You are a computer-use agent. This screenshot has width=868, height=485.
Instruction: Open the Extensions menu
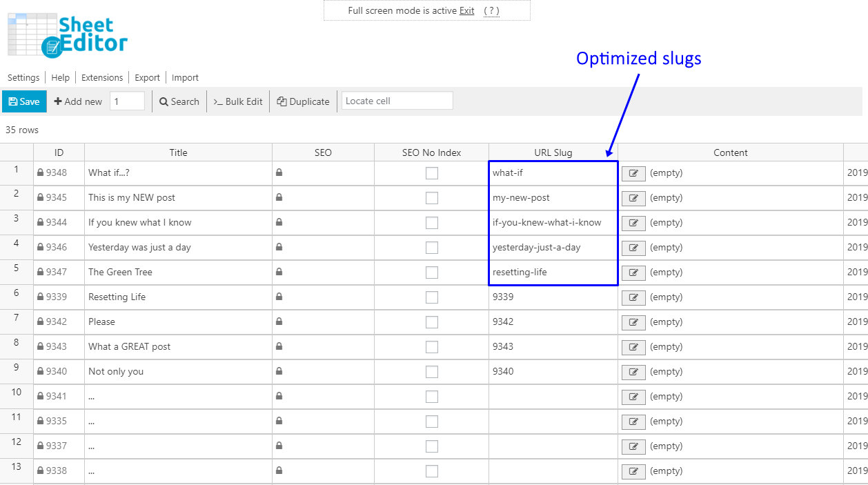[x=102, y=78]
